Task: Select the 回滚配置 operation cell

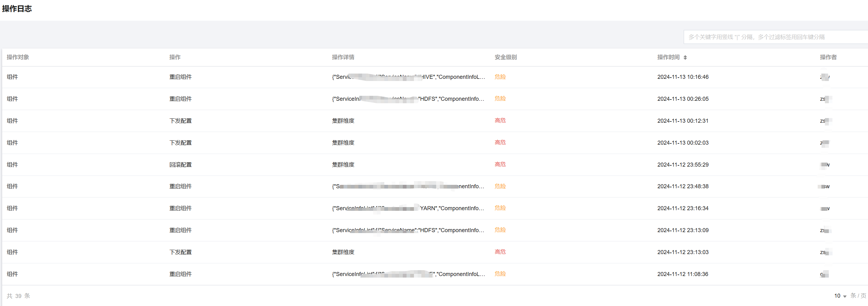Action: [x=180, y=165]
